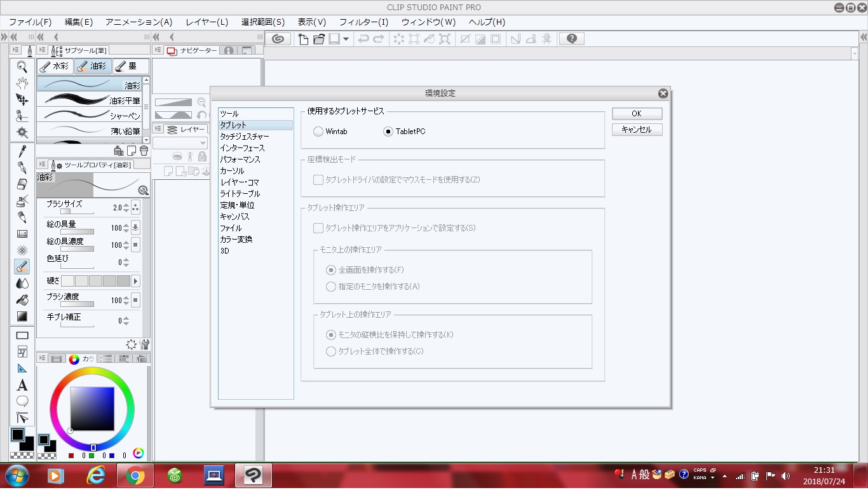Expand the 硬さ hardness options arrow
The height and width of the screenshot is (490, 868).
tap(135, 281)
